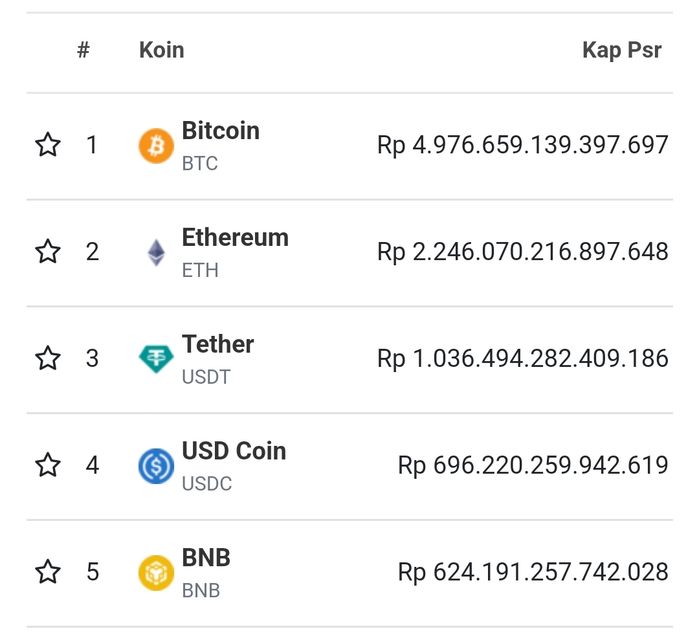The image size is (699, 640).
Task: Click the USDT ticker symbol text
Action: pyautogui.click(x=205, y=377)
